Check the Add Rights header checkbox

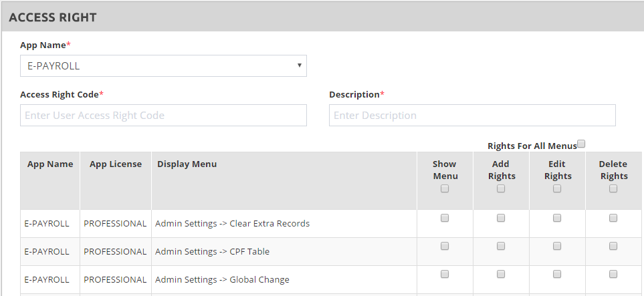(501, 189)
